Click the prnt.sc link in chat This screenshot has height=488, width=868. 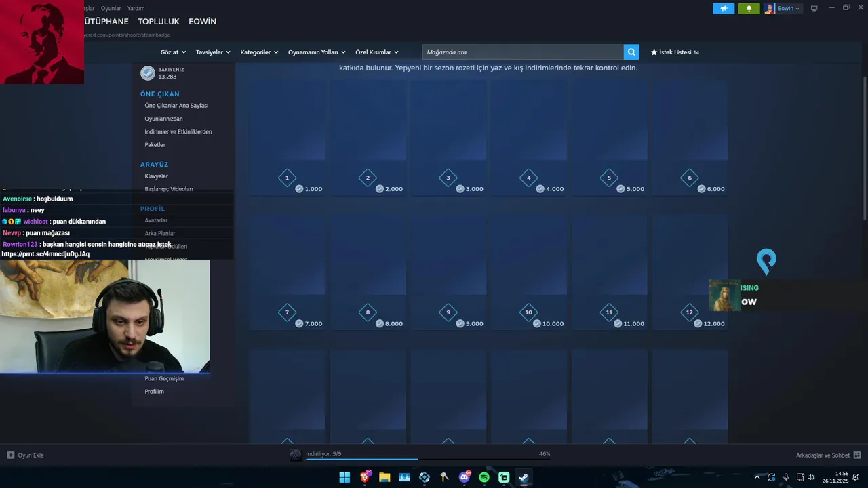point(45,254)
